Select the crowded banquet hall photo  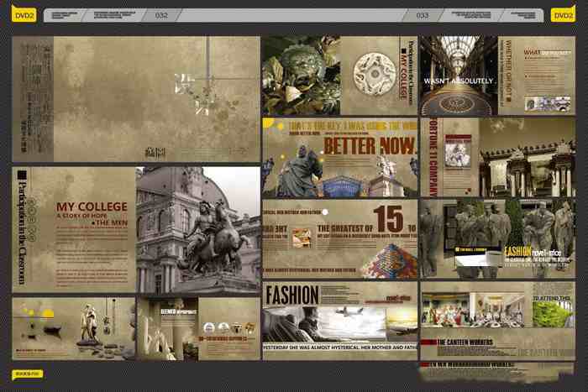[446, 309]
